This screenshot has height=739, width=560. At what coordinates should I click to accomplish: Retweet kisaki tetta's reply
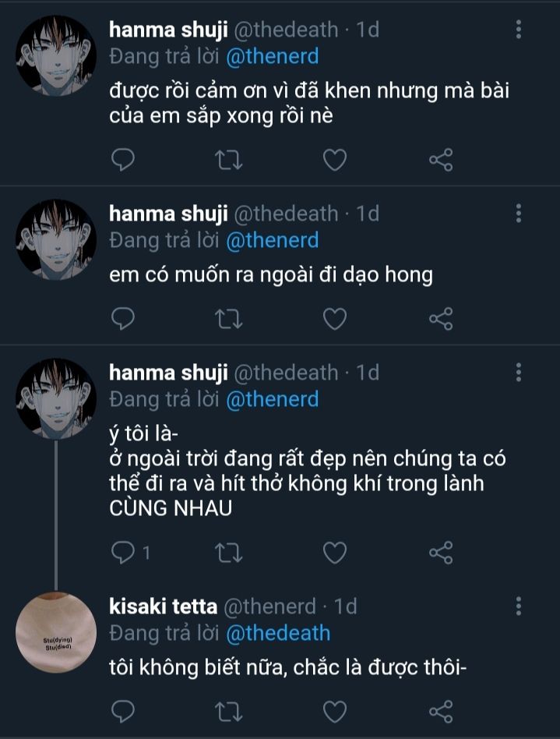[x=228, y=711]
